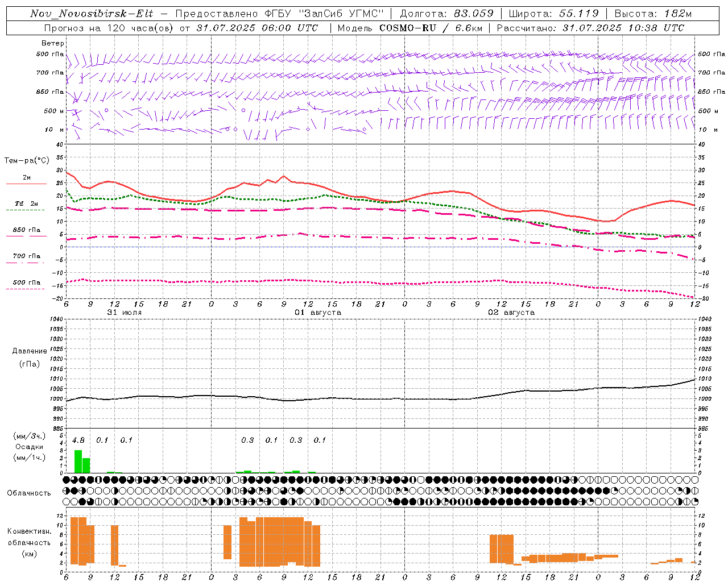The width and height of the screenshot is (728, 582).
Task: Click the "Td 2м" dew point legend entry
Action: [27, 203]
